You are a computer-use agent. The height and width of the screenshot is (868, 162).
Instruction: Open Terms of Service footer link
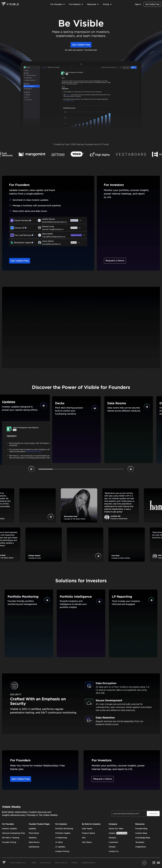(61, 863)
